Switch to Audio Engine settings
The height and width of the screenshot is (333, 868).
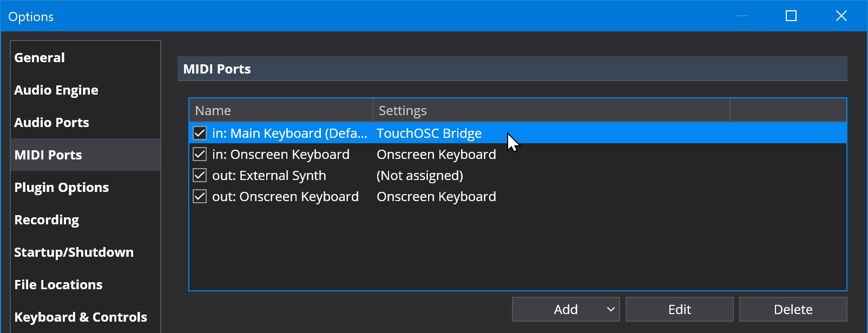coord(56,90)
